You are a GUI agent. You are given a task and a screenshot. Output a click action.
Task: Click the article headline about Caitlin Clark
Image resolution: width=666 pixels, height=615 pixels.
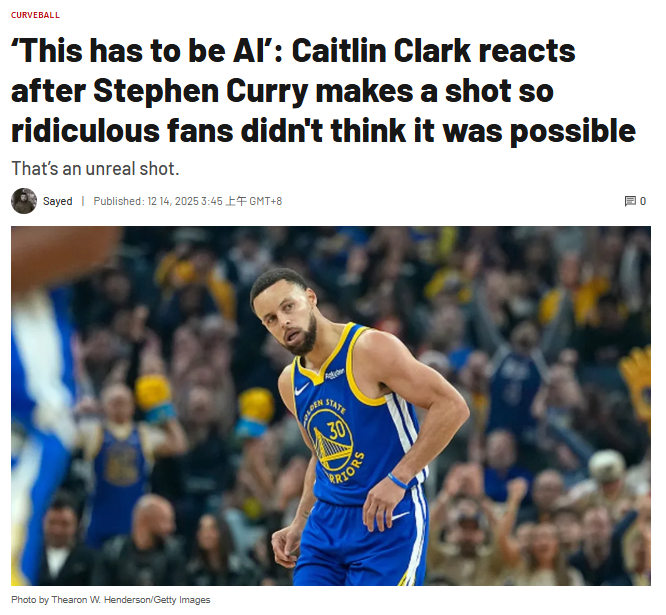(323, 90)
